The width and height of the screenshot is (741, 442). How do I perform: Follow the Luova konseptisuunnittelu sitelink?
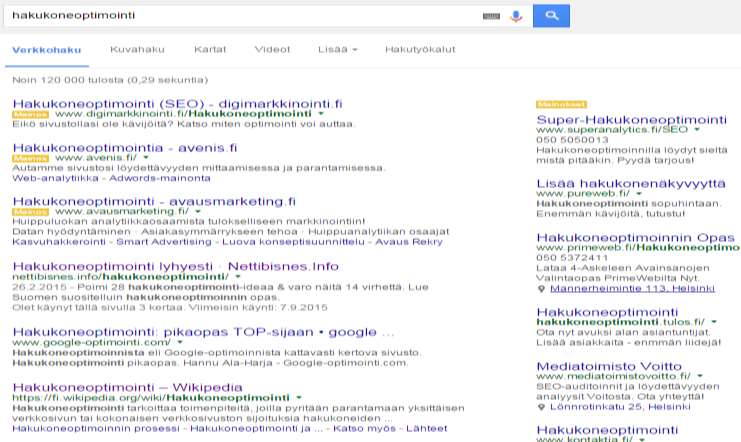(293, 242)
